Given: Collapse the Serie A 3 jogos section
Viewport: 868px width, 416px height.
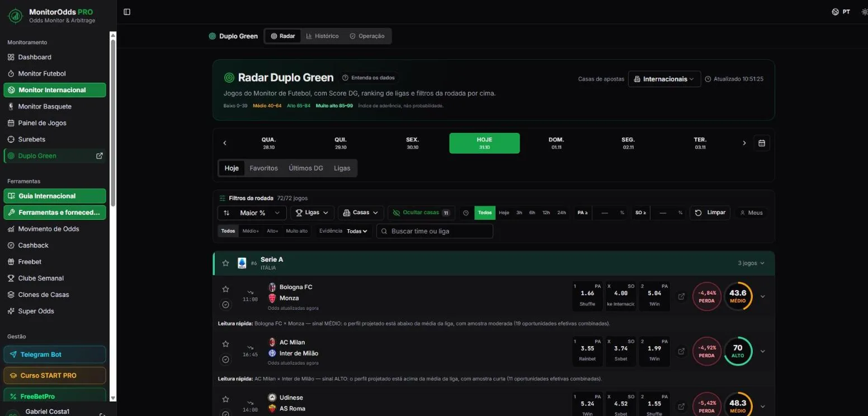Looking at the screenshot, I should 751,263.
